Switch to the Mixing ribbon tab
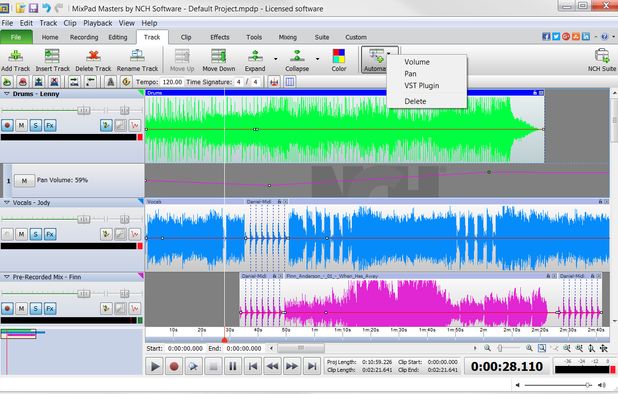 pyautogui.click(x=288, y=37)
